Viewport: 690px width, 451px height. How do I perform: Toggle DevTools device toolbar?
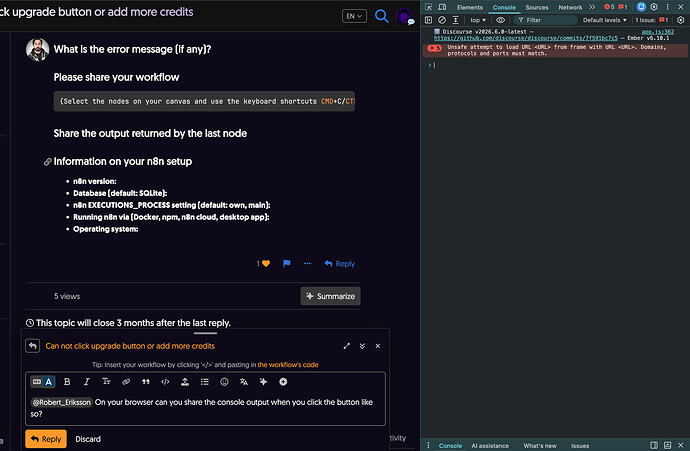click(442, 7)
